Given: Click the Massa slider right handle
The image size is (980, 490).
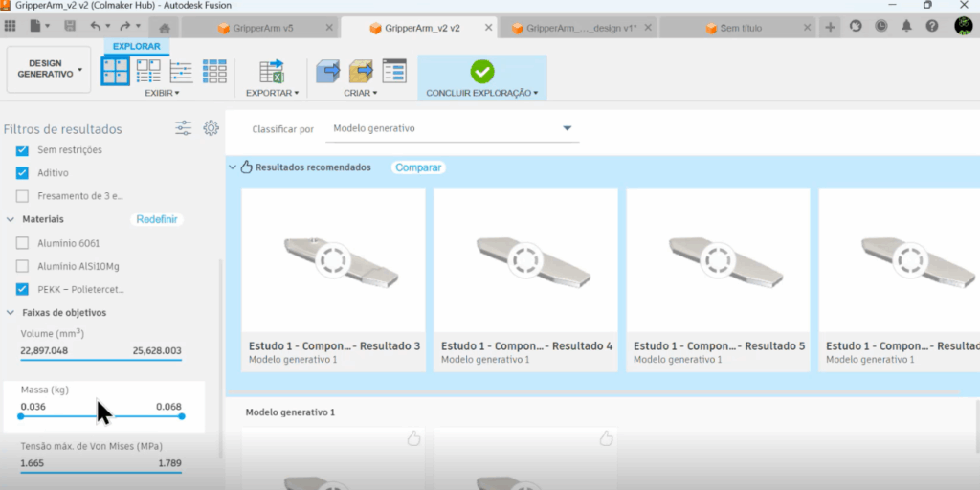Looking at the screenshot, I should pos(181,416).
